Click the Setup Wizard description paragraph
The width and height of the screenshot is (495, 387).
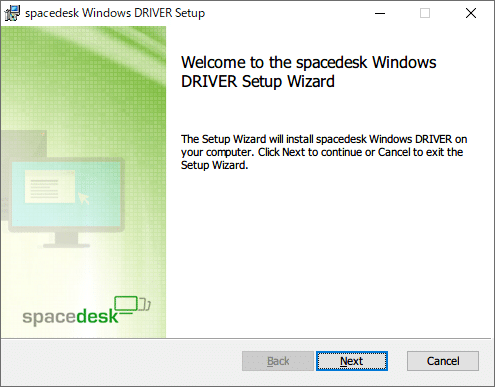point(324,152)
